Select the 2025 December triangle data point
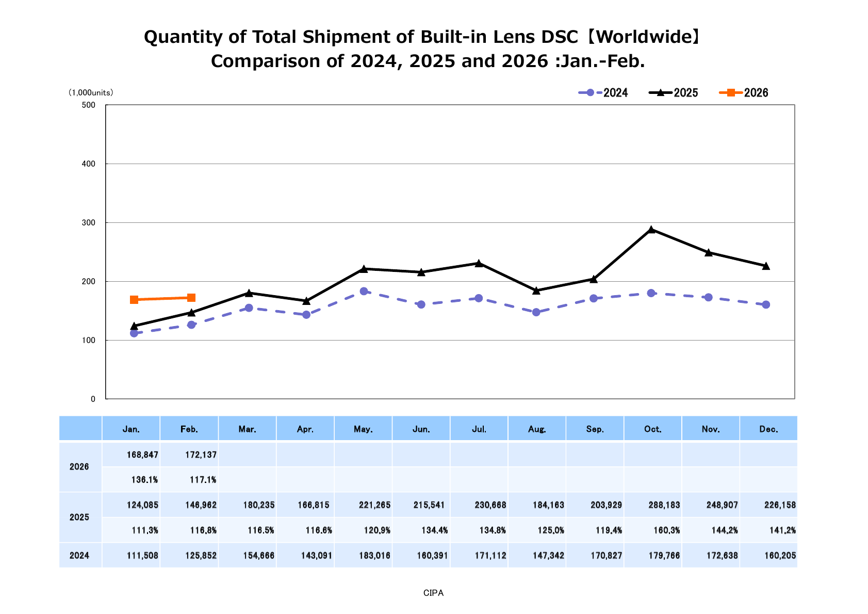Image resolution: width=868 pixels, height=614 pixels. [x=766, y=266]
